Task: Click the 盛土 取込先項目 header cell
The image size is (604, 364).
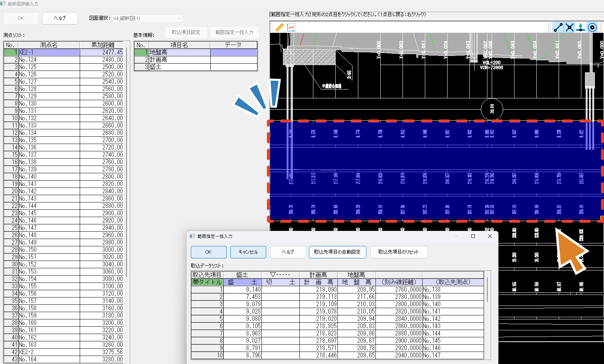Action: (x=242, y=275)
